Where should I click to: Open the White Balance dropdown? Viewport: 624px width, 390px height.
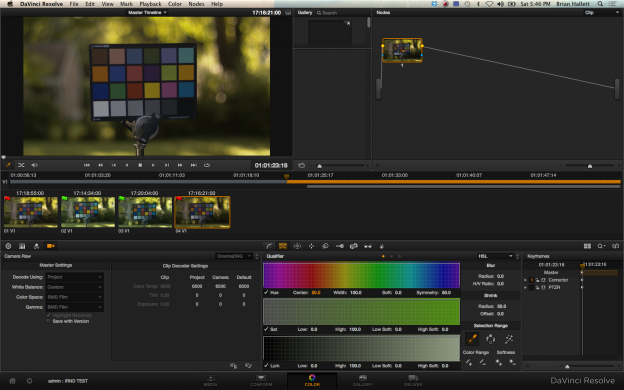click(74, 287)
